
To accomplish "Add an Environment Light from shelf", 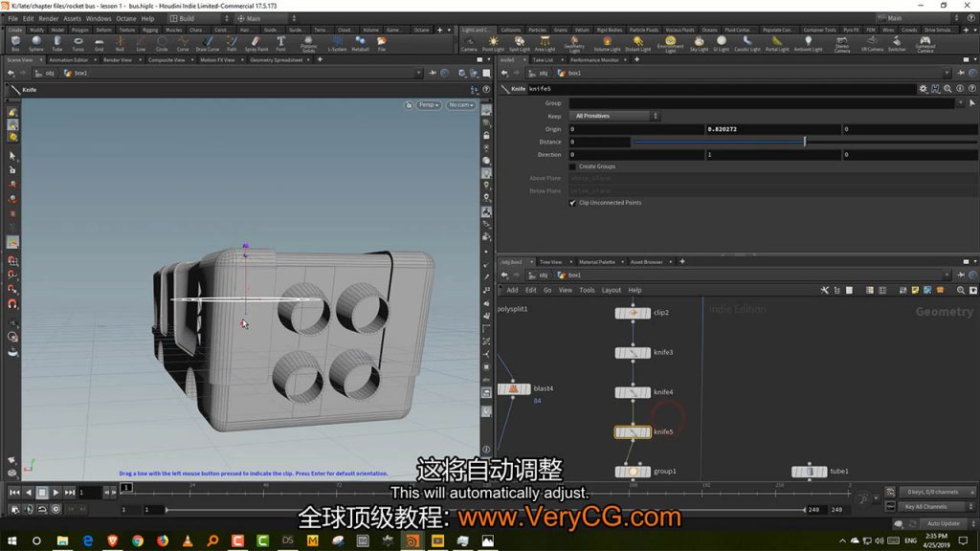I will (670, 44).
